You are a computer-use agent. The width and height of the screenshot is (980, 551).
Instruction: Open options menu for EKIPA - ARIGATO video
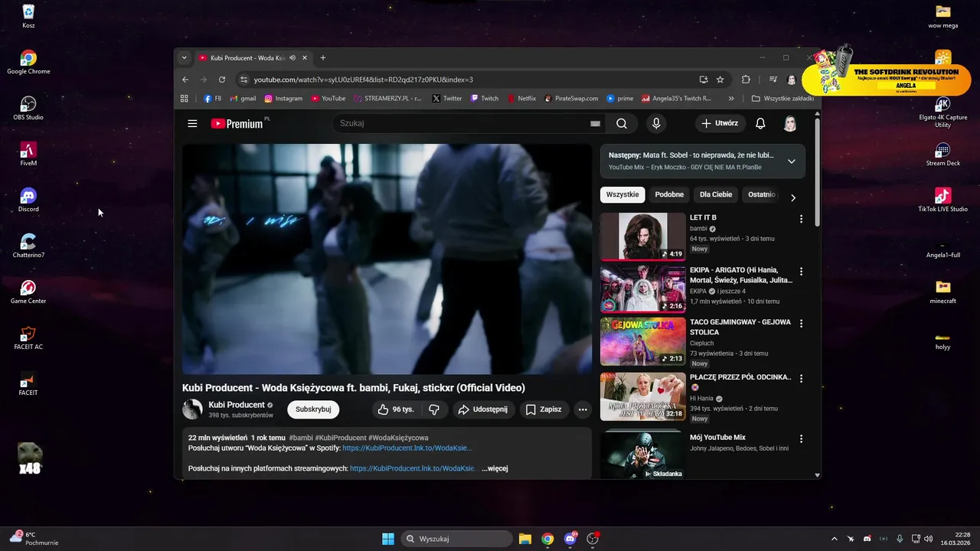pyautogui.click(x=802, y=272)
